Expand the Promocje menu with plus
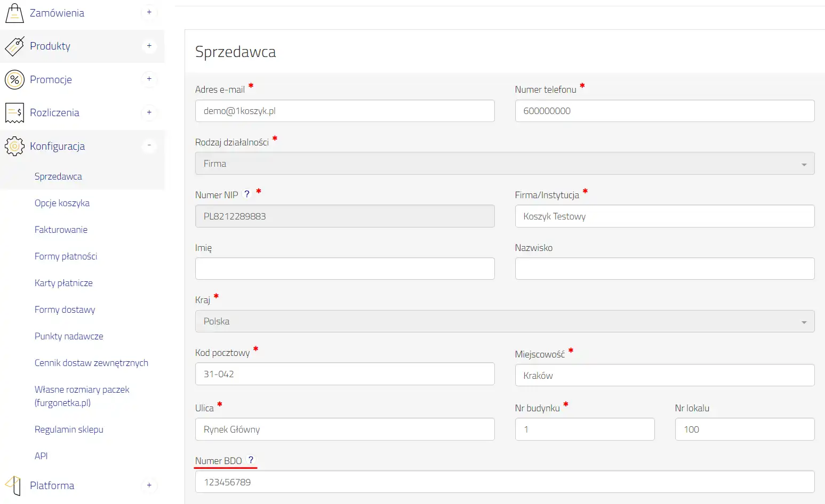Screen dimensions: 825x504 [149, 79]
